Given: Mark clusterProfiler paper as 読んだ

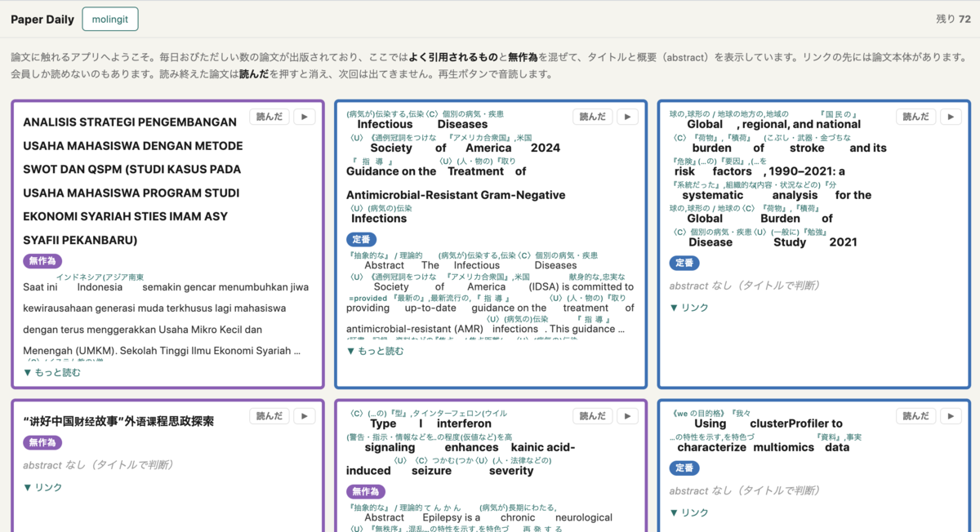Looking at the screenshot, I should (x=916, y=416).
